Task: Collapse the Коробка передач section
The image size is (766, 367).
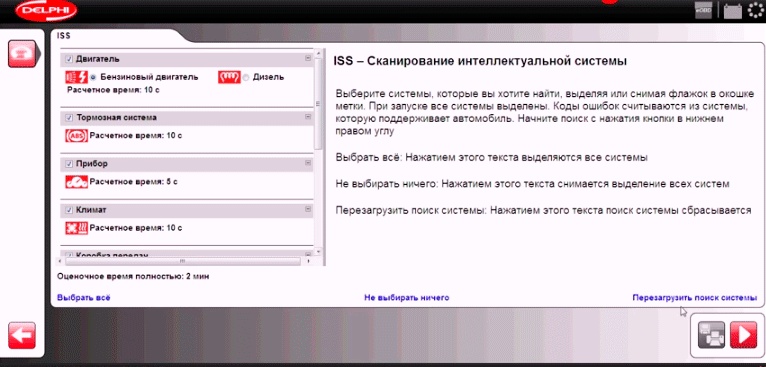Action: pyautogui.click(x=308, y=254)
